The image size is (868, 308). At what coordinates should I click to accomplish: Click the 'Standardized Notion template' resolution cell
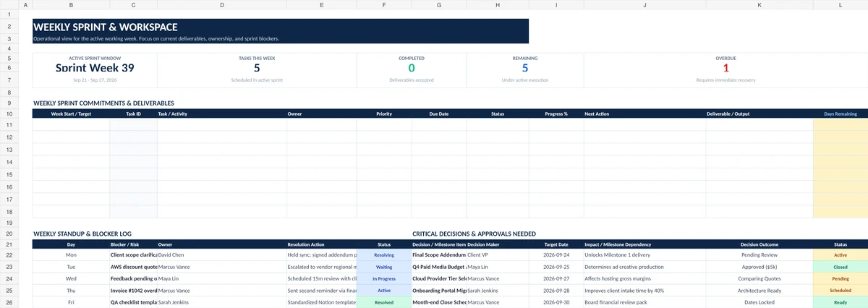322,302
